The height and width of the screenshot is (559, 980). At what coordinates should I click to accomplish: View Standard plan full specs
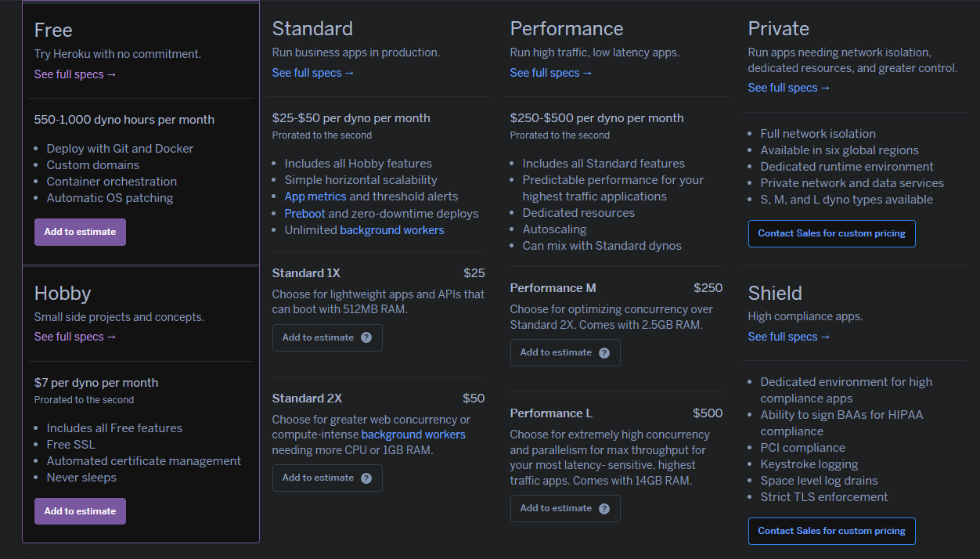[313, 72]
